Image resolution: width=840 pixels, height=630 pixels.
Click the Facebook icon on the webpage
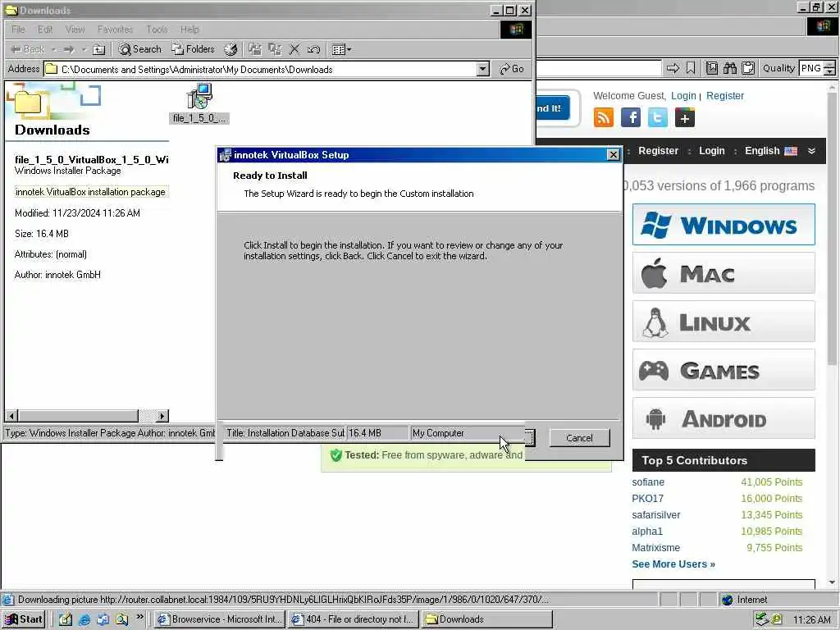coord(631,117)
